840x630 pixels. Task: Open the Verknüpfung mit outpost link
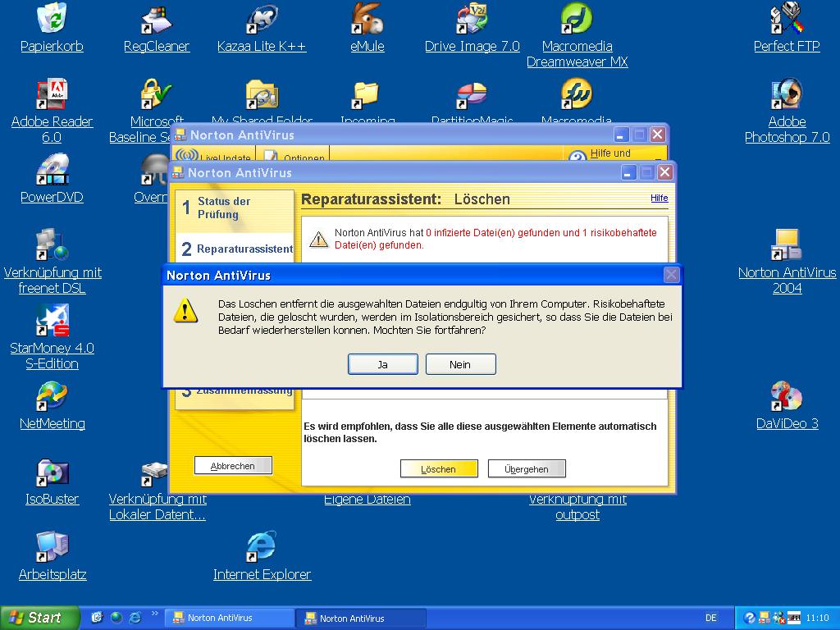pos(577,507)
